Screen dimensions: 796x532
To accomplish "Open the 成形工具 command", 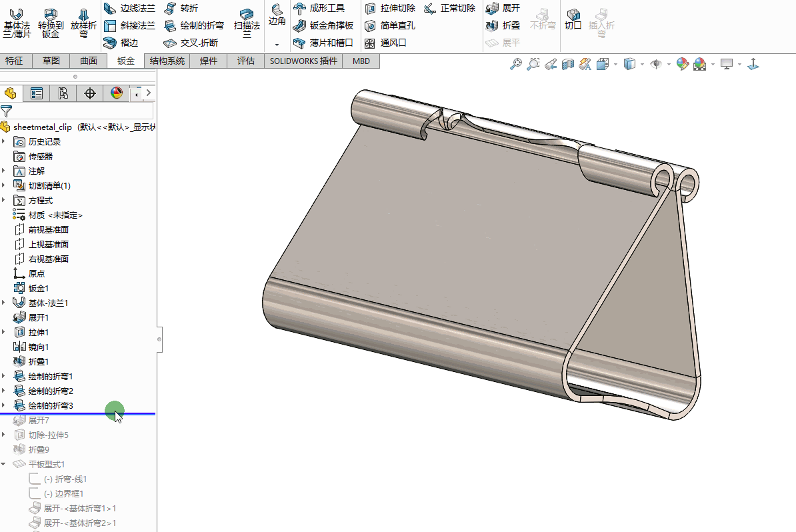I will [319, 8].
